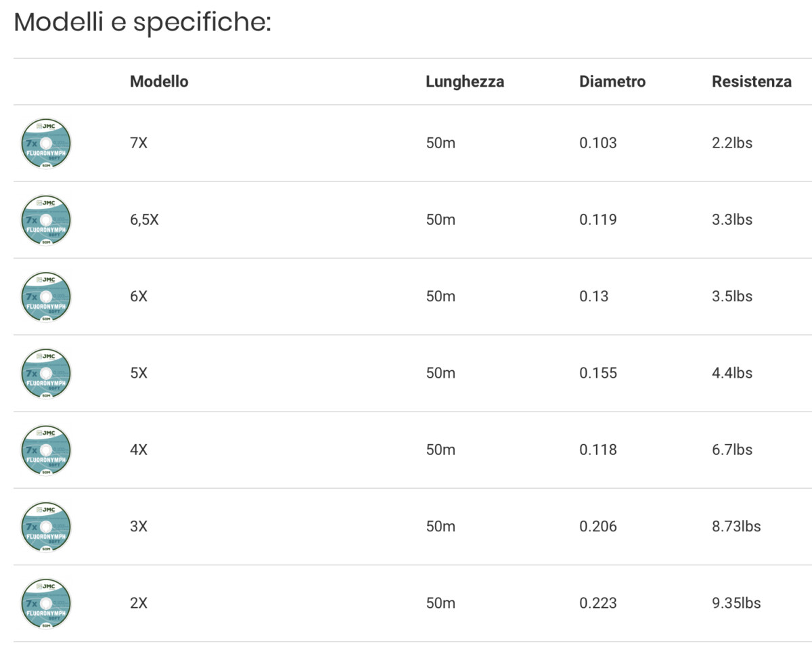Click the spool thumbnail in the 2X row
This screenshot has width=812, height=660.
coord(45,603)
